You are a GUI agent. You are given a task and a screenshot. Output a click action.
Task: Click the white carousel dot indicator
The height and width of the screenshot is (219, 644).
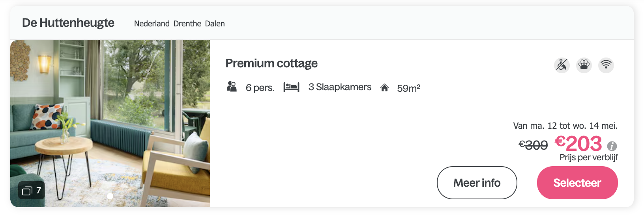[x=110, y=196]
